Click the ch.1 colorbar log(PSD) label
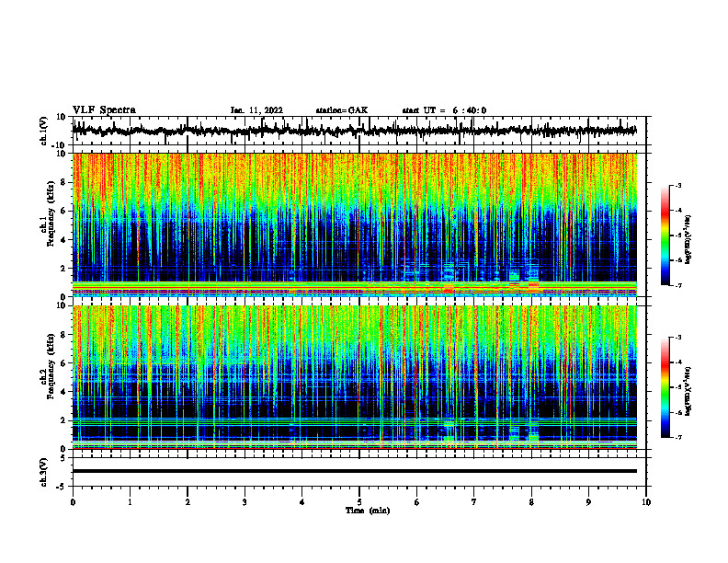728x563 pixels. point(688,239)
